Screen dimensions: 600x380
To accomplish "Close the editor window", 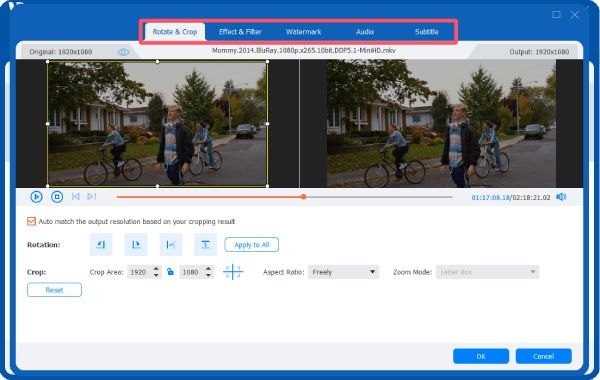I will coord(575,15).
